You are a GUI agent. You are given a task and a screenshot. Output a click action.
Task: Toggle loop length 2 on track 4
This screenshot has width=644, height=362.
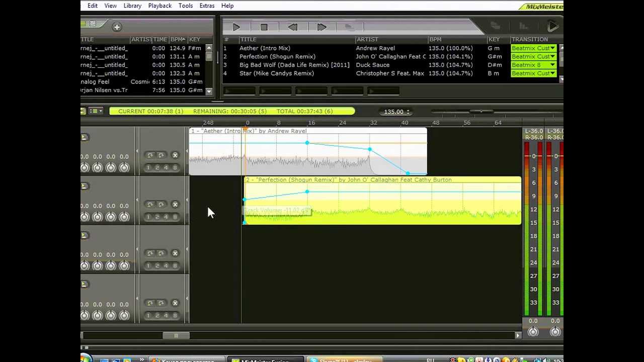158,315
